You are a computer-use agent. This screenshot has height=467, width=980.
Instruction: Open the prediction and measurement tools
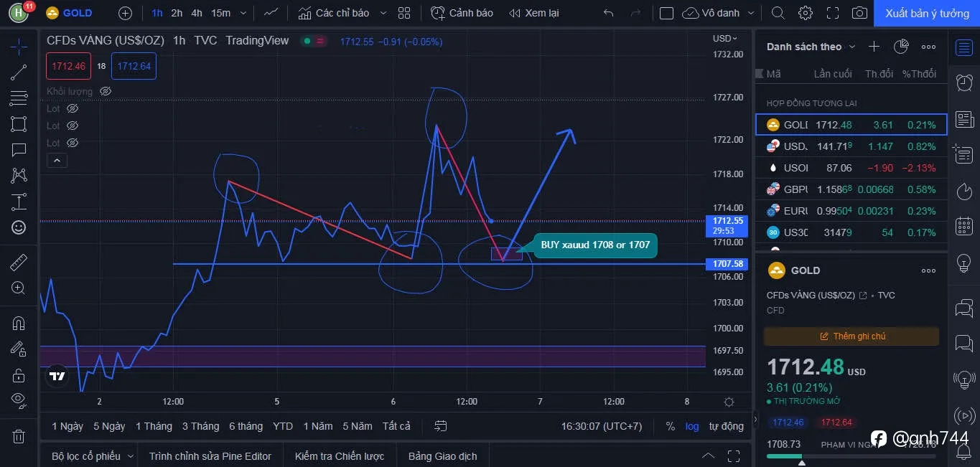click(19, 202)
